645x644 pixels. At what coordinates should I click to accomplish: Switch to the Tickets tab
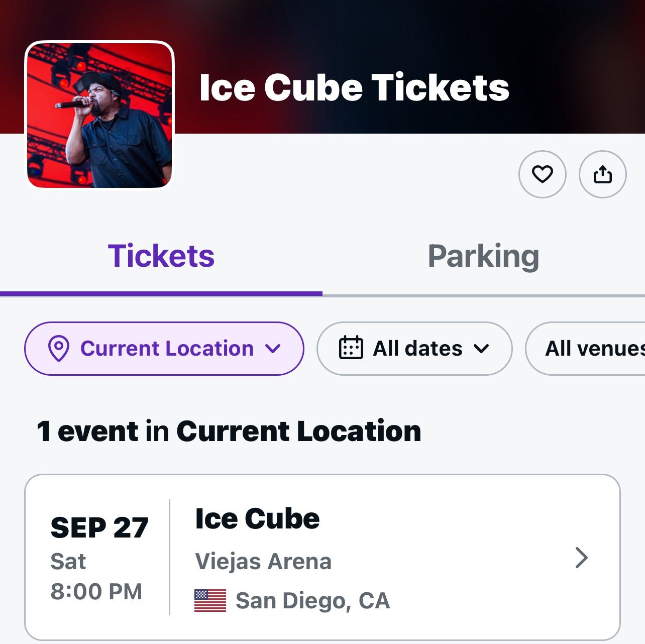coord(161,256)
